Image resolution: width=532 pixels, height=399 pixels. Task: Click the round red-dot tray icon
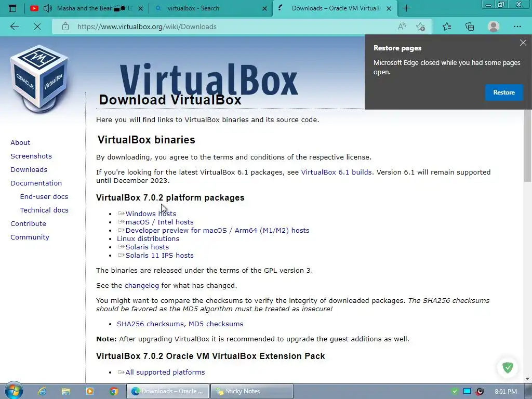tap(480, 391)
